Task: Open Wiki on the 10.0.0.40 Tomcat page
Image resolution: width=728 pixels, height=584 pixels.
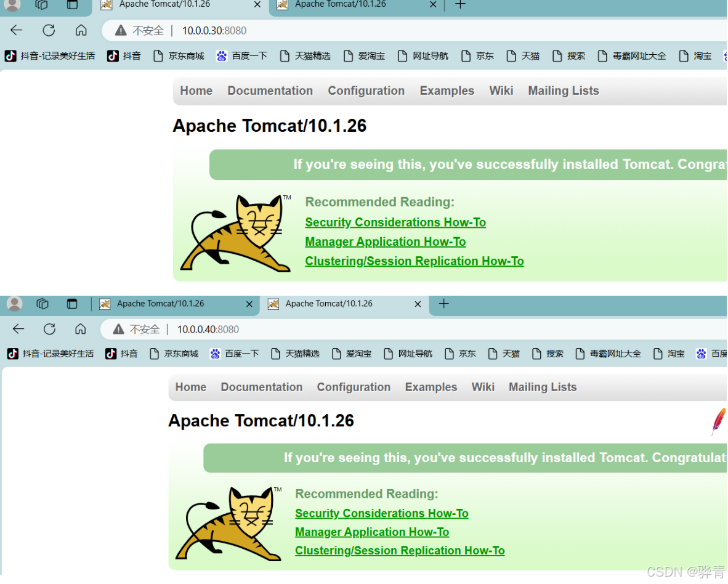Action: pos(483,387)
